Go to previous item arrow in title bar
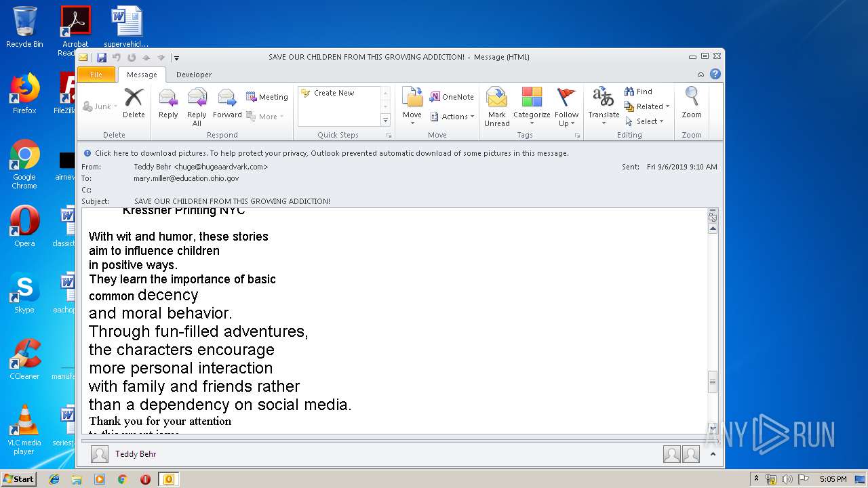 (x=146, y=58)
